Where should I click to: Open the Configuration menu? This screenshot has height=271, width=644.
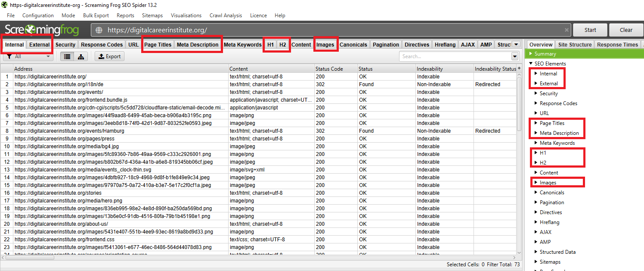(x=38, y=16)
